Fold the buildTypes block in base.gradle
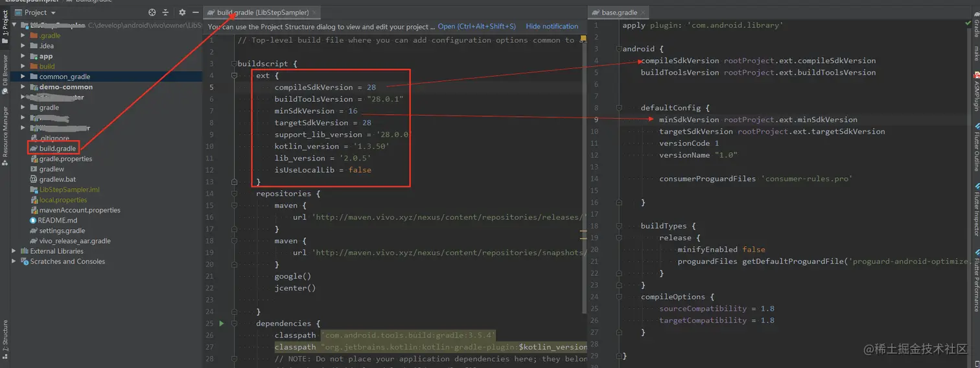 (619, 226)
